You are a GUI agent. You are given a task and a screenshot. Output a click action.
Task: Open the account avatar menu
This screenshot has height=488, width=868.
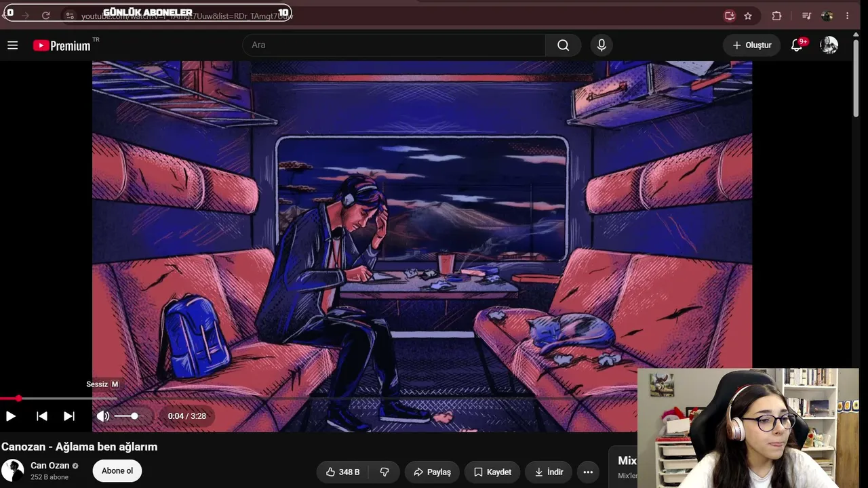coord(829,45)
